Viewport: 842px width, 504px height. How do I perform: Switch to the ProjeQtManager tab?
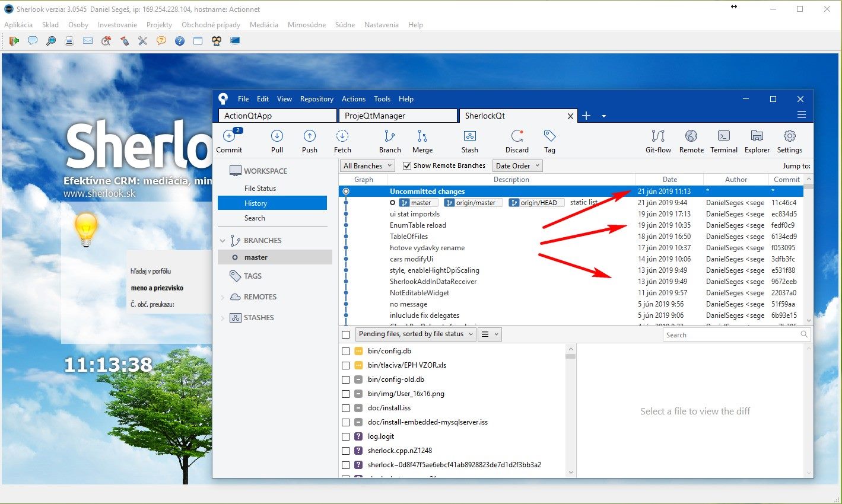398,116
